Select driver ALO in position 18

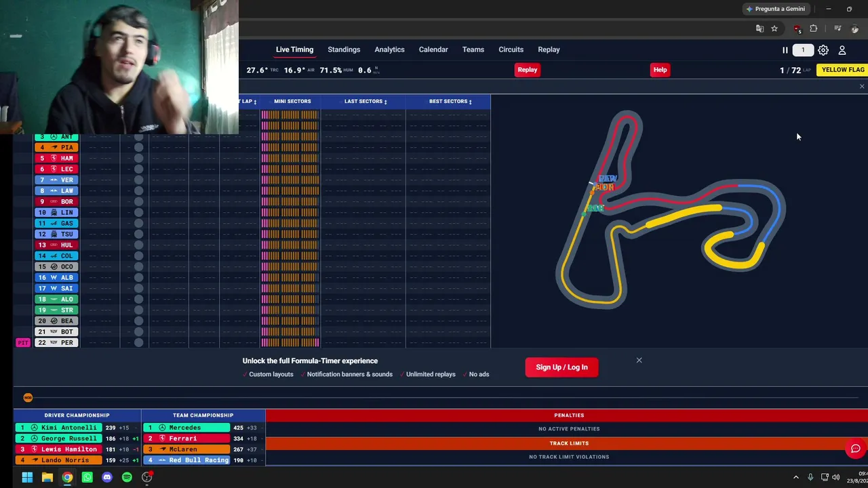56,300
